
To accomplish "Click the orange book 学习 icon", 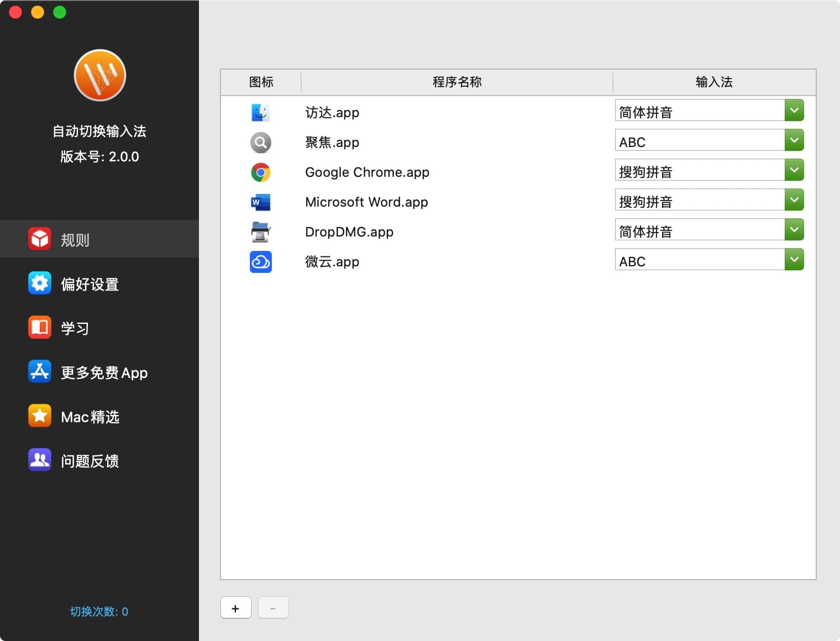I will (40, 327).
